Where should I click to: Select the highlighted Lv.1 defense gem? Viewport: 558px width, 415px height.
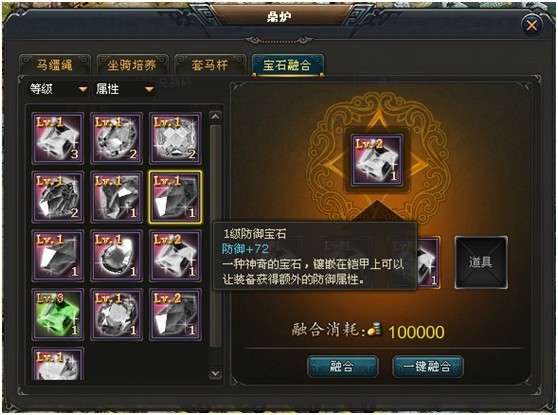[x=175, y=197]
